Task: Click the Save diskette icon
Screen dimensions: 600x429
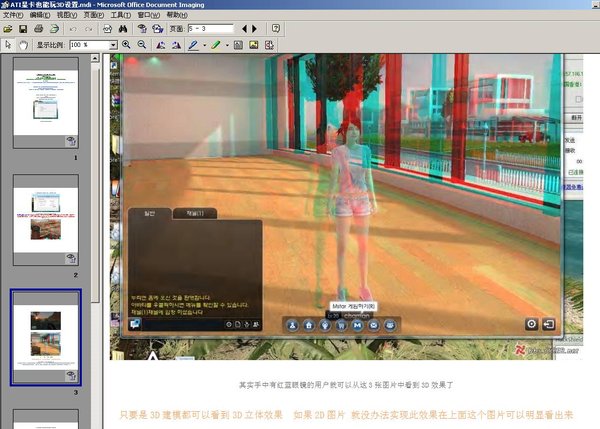Action: [23, 29]
